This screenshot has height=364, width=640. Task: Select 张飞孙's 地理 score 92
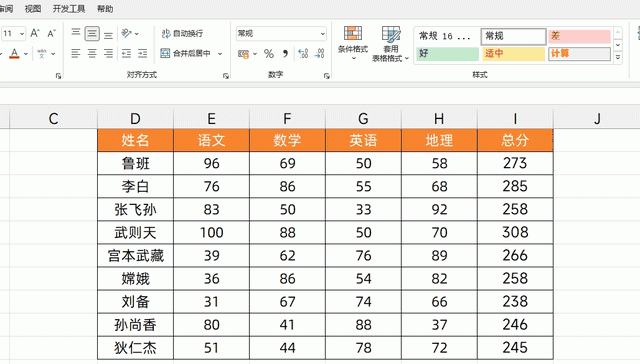[x=439, y=209]
